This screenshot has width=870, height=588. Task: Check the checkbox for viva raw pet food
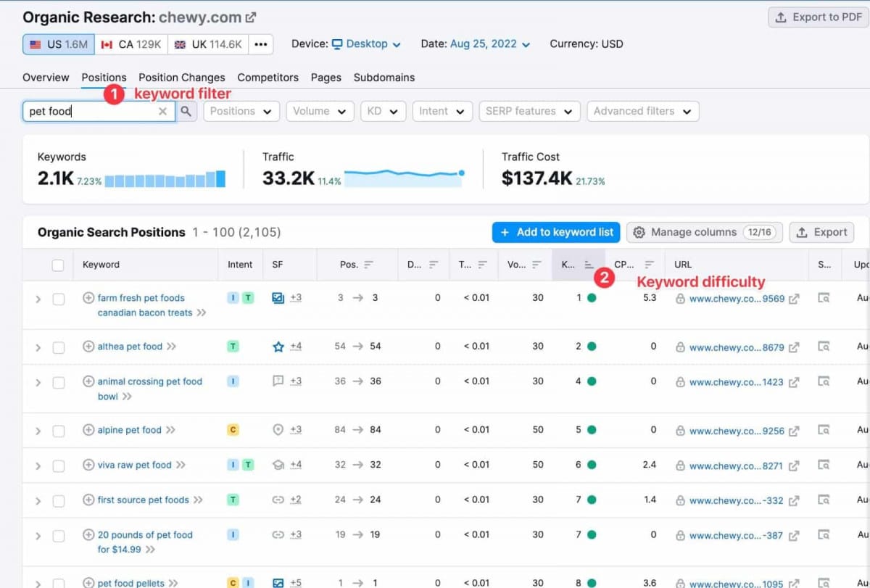pos(59,464)
